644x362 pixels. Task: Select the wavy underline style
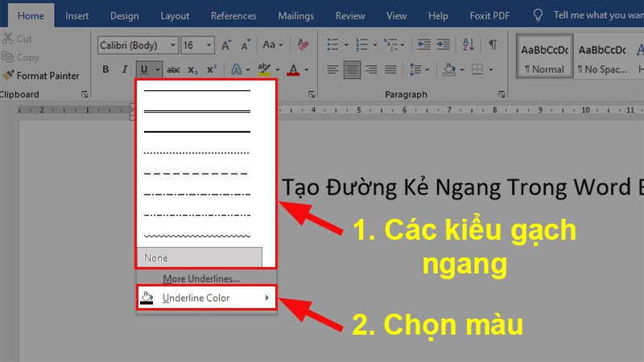tap(197, 236)
